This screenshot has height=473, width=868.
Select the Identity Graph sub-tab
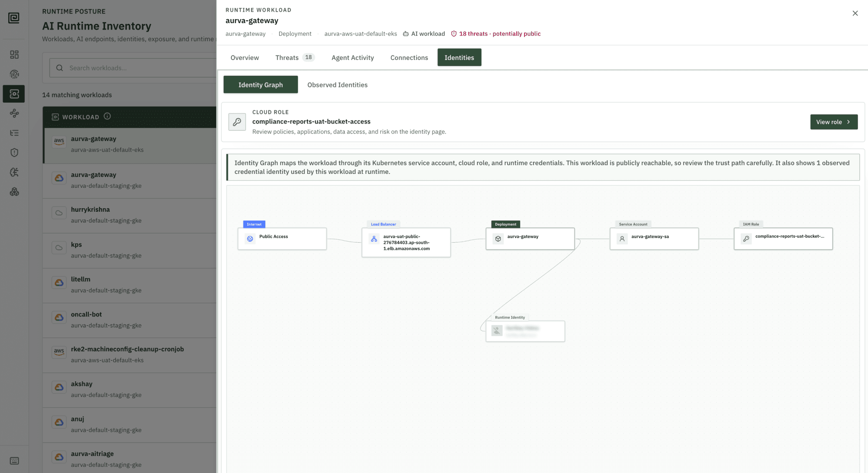[x=260, y=85]
